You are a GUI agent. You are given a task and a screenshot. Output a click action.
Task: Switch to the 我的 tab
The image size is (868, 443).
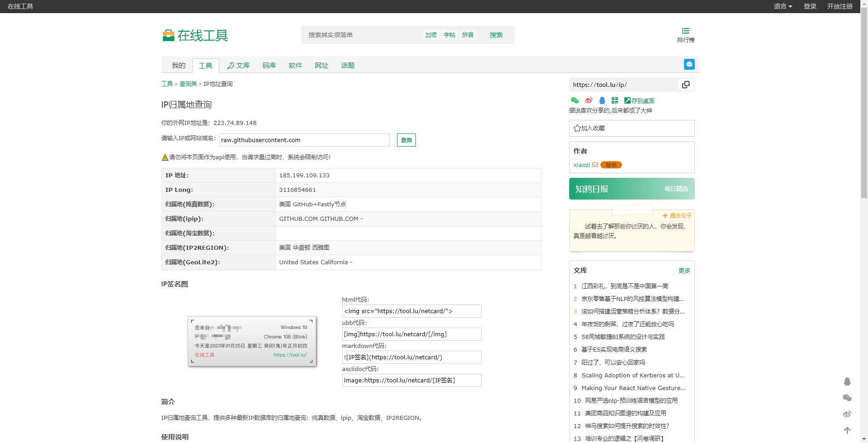[x=179, y=66]
